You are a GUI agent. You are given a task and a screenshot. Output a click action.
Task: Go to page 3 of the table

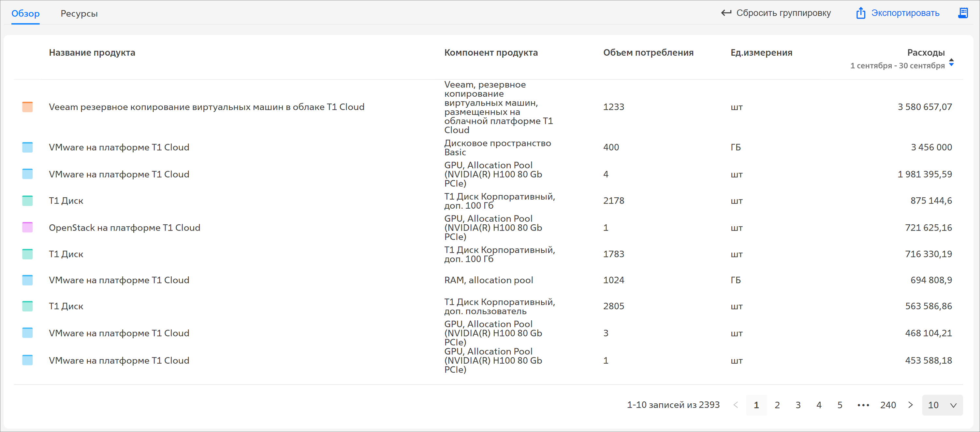[798, 405]
